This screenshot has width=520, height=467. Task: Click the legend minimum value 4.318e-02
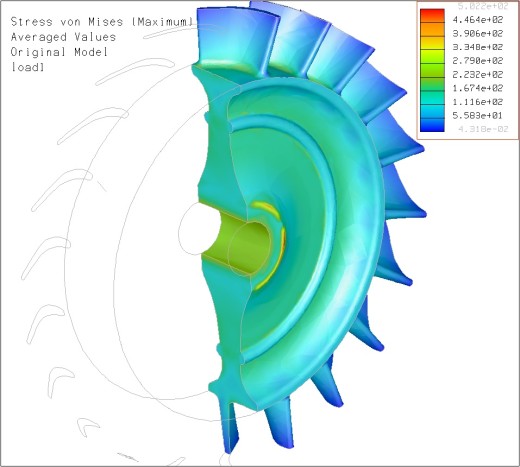tap(483, 129)
